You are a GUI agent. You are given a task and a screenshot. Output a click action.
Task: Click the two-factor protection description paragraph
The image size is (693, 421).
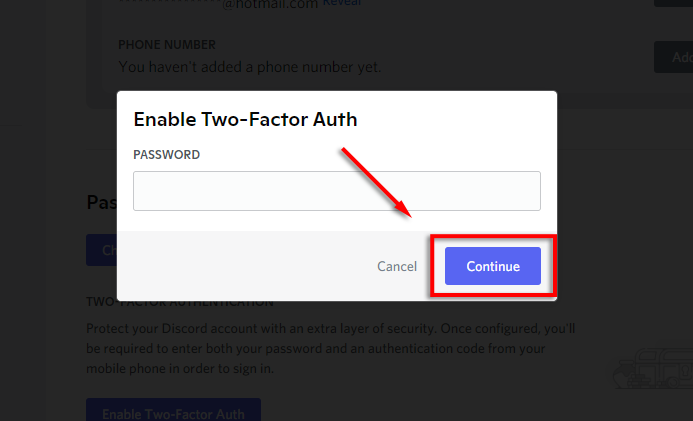click(x=330, y=348)
